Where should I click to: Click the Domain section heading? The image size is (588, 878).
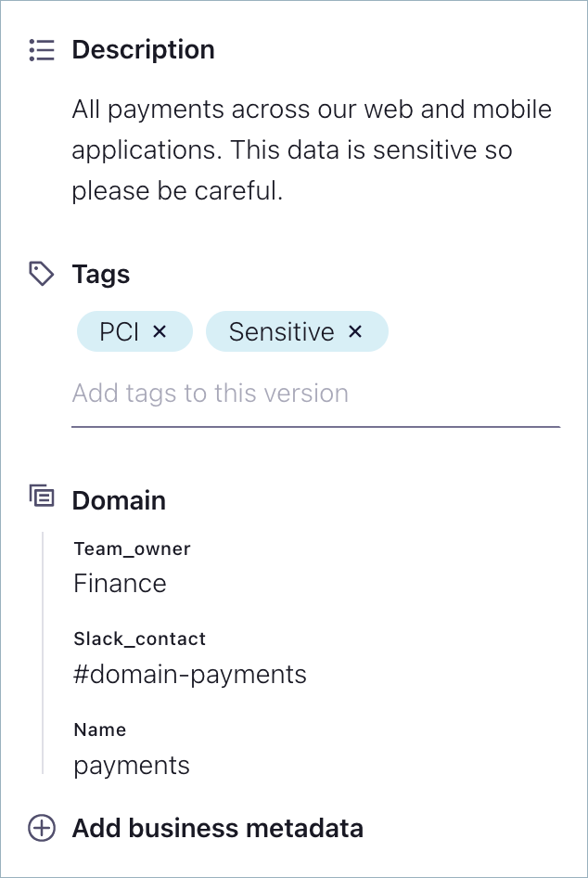pos(119,499)
